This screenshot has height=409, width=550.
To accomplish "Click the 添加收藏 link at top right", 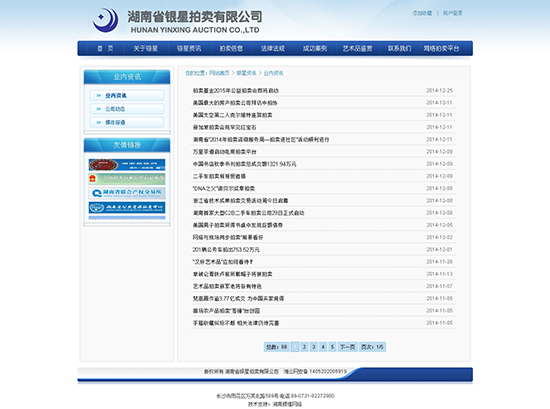I will click(422, 13).
